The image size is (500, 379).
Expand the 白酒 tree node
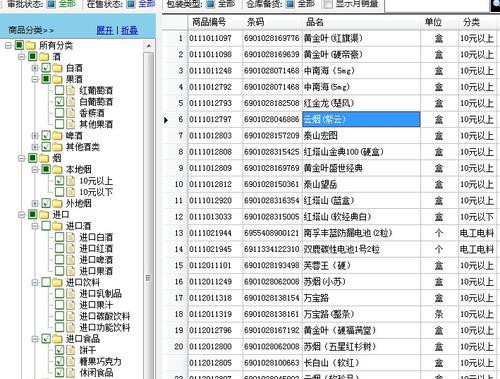click(35, 68)
